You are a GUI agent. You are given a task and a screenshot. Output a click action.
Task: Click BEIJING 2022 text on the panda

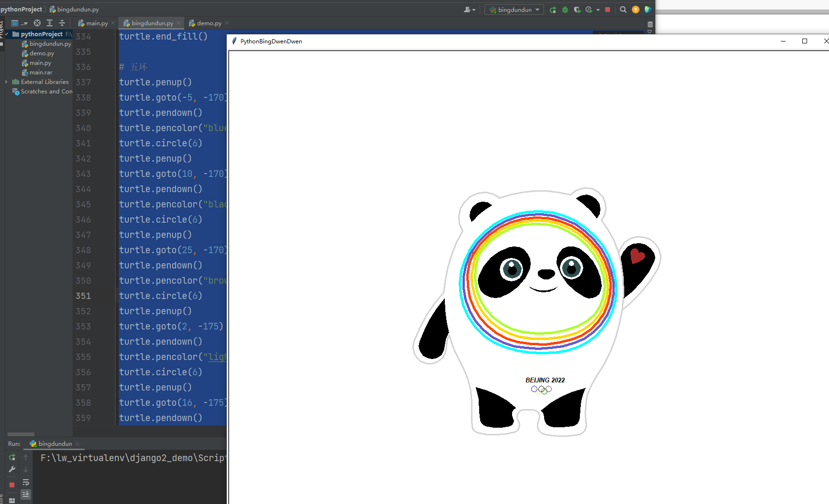pos(545,380)
